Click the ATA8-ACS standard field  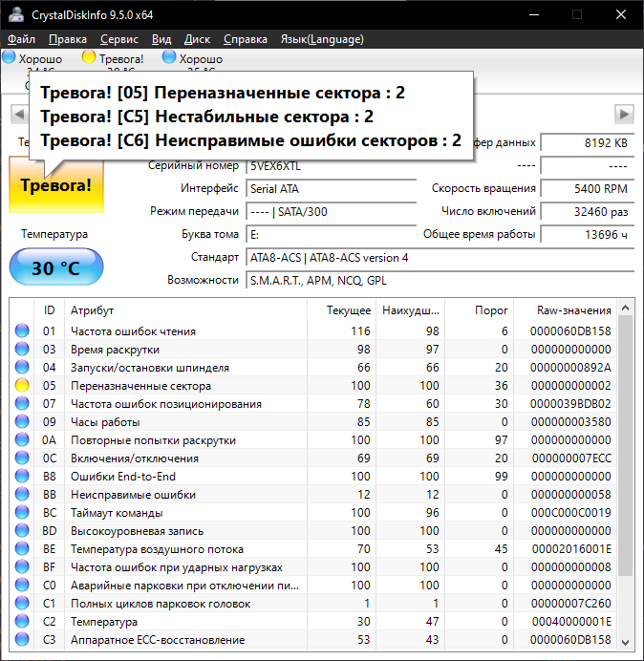[x=440, y=257]
